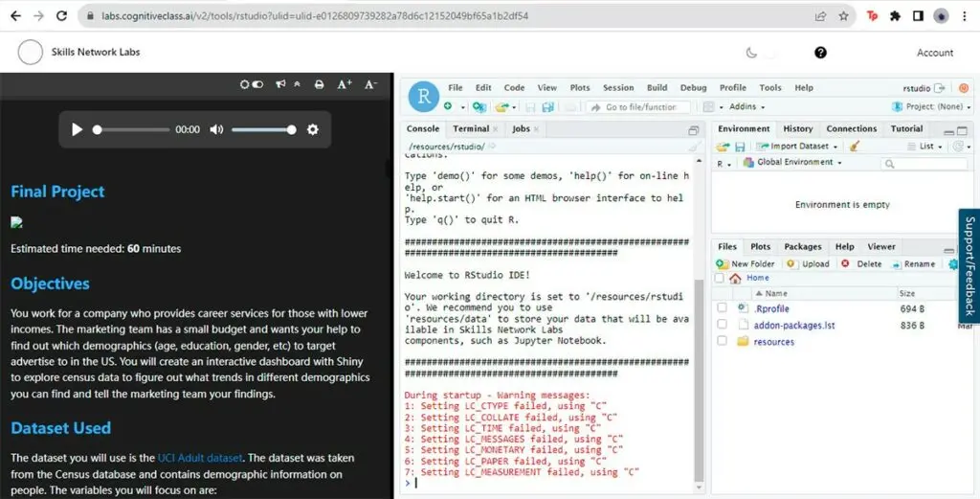Click the megaphone announcement icon
Image resolution: width=980 pixels, height=499 pixels.
(x=280, y=84)
